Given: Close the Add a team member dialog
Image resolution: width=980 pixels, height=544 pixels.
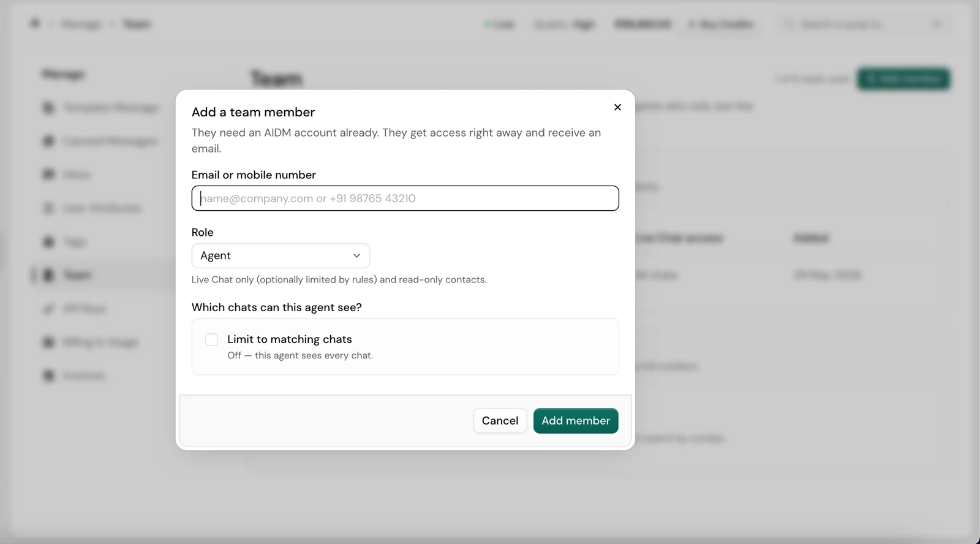Looking at the screenshot, I should click(617, 107).
